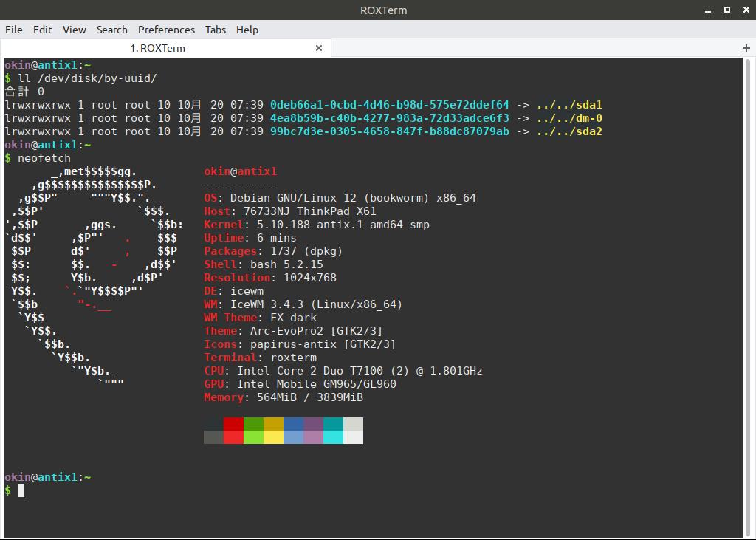Click the ../../dm-0 link target

click(569, 118)
